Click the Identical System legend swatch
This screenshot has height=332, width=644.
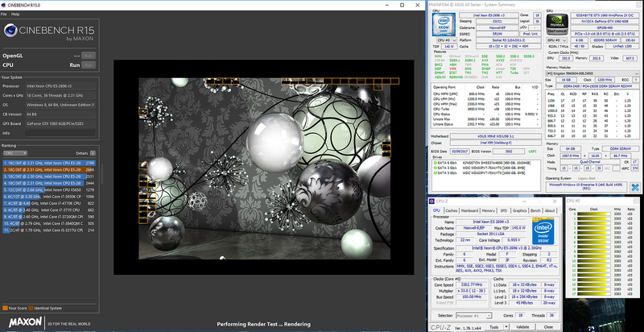point(31,308)
